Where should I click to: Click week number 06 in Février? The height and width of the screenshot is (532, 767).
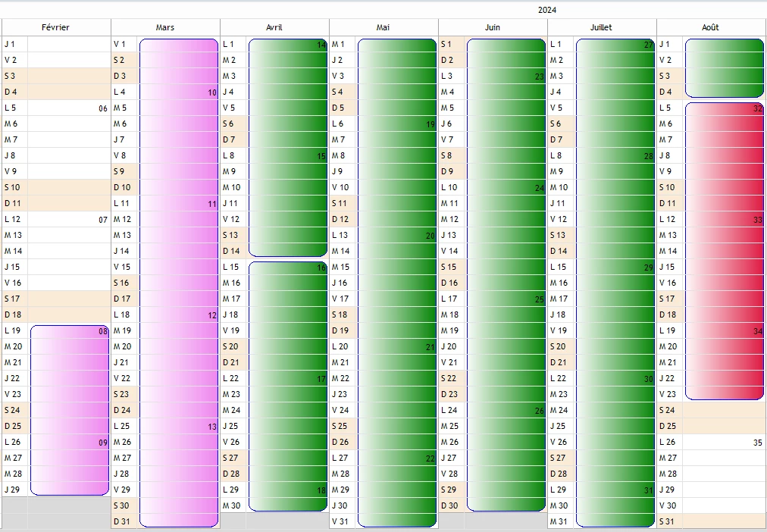coord(103,108)
